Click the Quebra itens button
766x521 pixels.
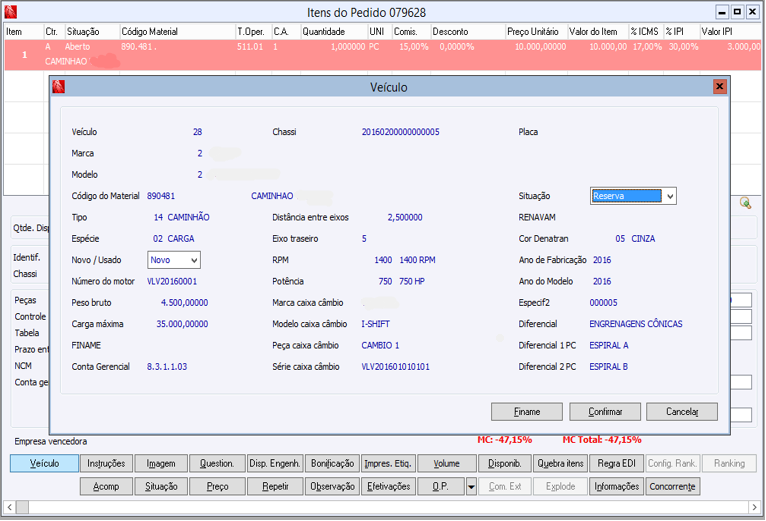click(560, 463)
